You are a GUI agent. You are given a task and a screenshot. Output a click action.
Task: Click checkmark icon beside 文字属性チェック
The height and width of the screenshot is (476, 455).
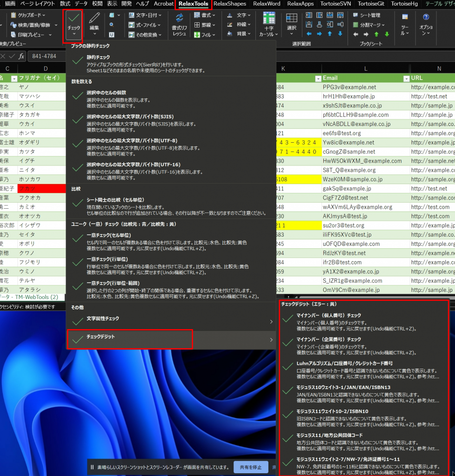click(x=77, y=321)
